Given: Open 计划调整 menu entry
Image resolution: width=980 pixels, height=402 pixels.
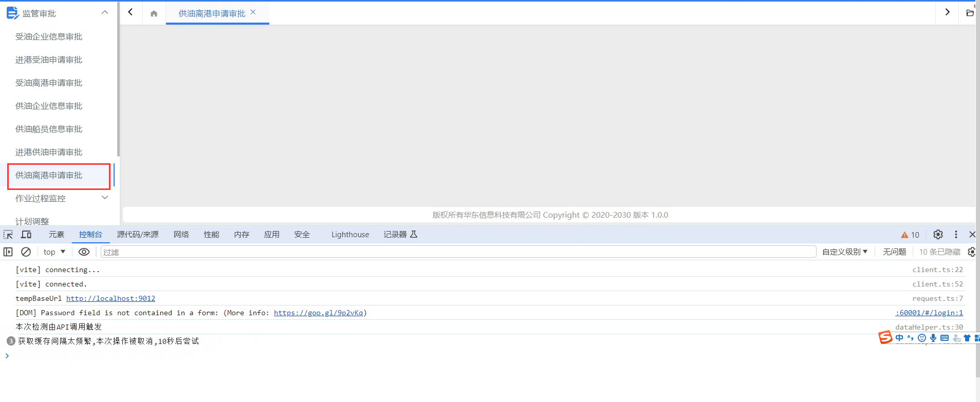Looking at the screenshot, I should click(32, 221).
